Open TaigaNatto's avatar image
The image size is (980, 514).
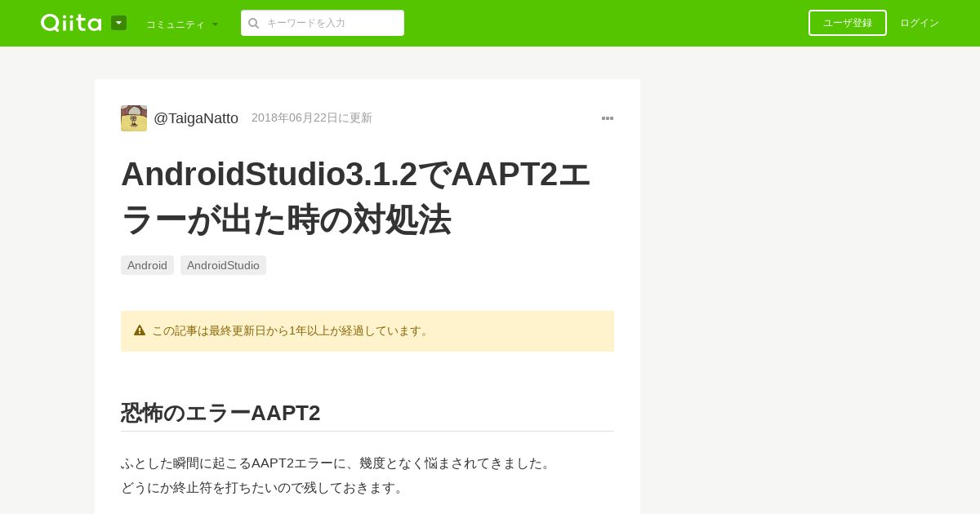[x=134, y=118]
